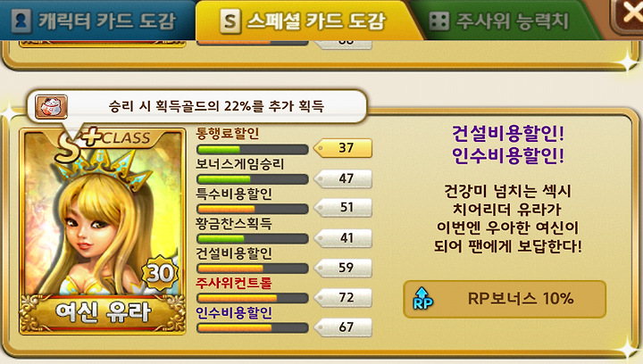The height and width of the screenshot is (364, 643).
Task: Click the S icon on special tab
Action: (230, 21)
